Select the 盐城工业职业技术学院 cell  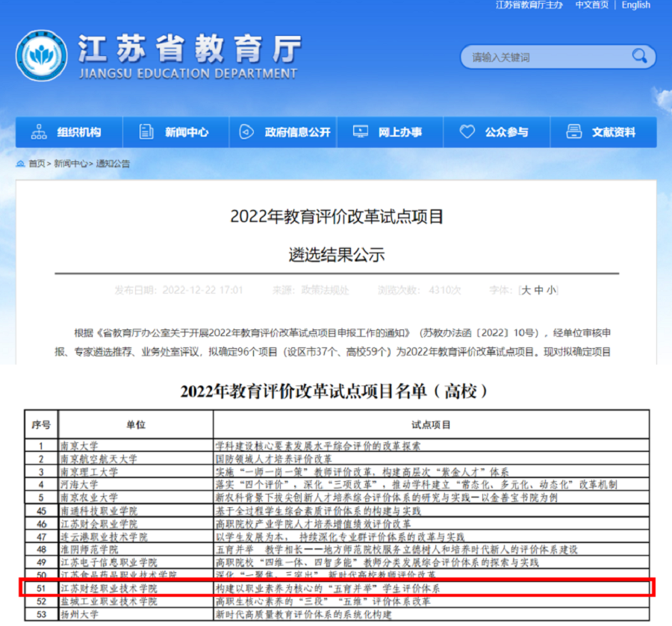click(136, 601)
